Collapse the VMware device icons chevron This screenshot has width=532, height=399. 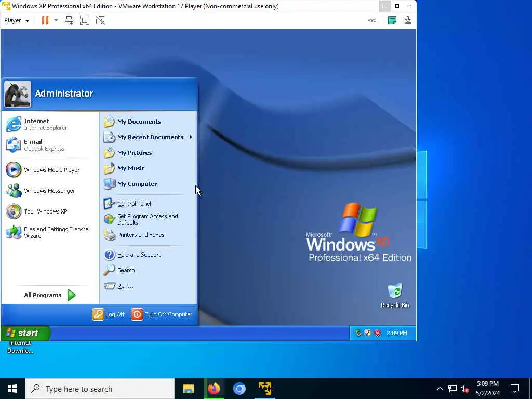[x=372, y=20]
